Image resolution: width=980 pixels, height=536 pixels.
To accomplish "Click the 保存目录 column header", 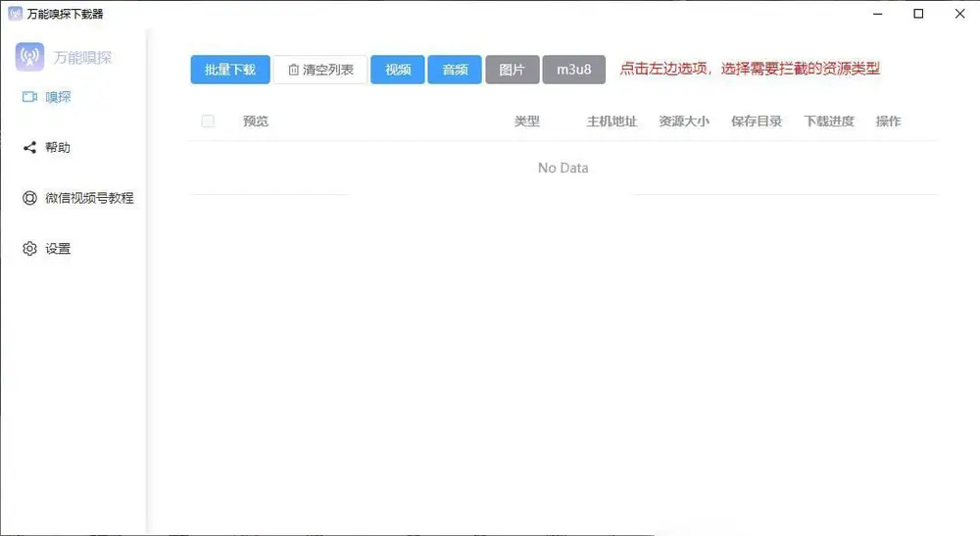I will click(x=757, y=122).
